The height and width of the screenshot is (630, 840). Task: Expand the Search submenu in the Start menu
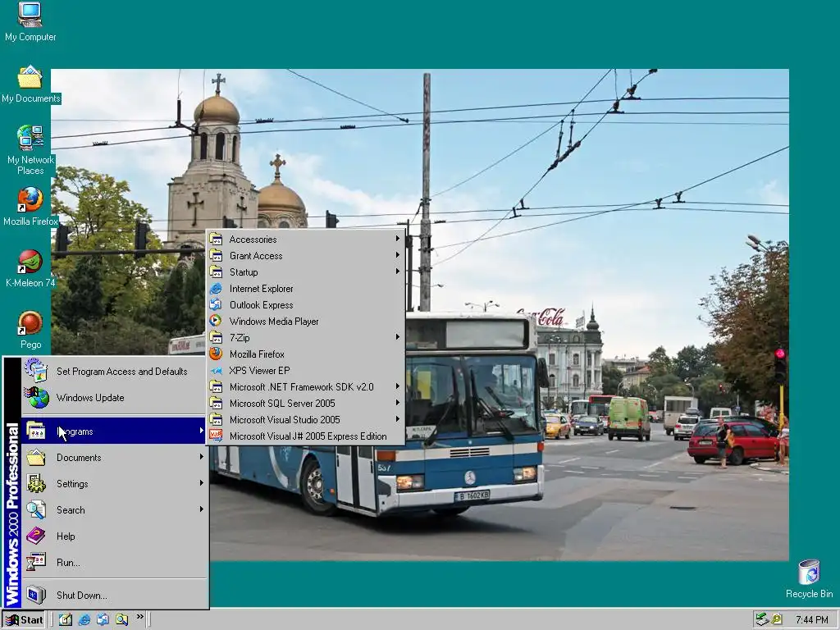tap(114, 509)
